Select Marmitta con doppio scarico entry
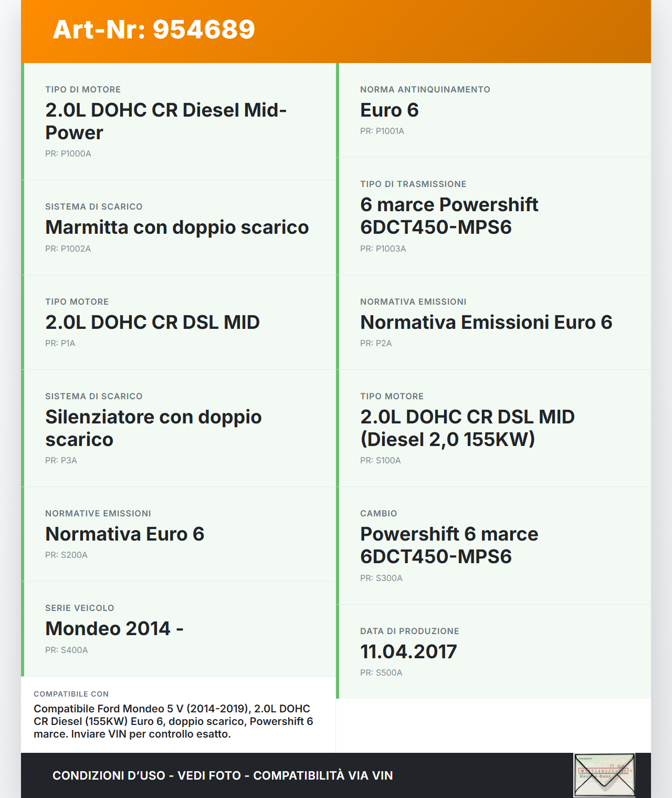Screen dimensions: 672x798 point(177,227)
